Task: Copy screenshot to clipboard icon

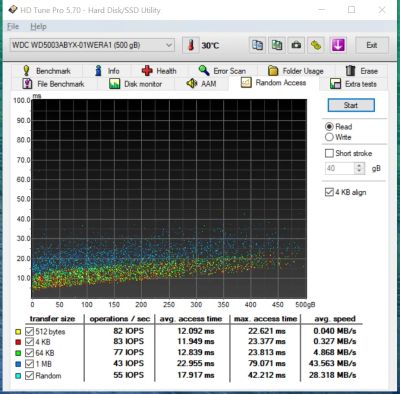Action: pos(277,45)
